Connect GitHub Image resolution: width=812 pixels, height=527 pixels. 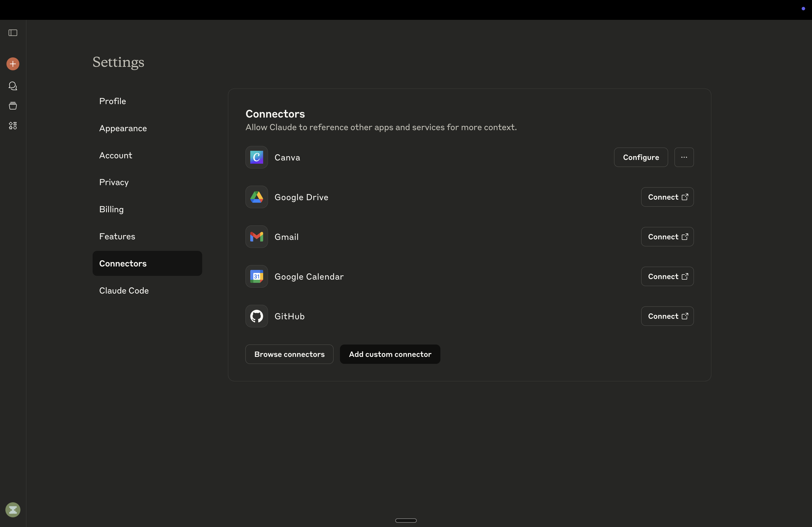[667, 316]
